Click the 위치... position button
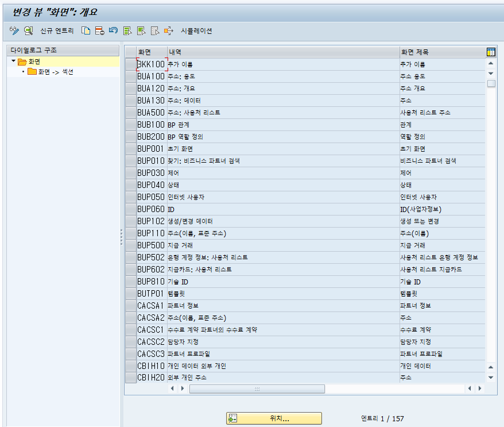This screenshot has width=504, height=427. click(x=274, y=418)
